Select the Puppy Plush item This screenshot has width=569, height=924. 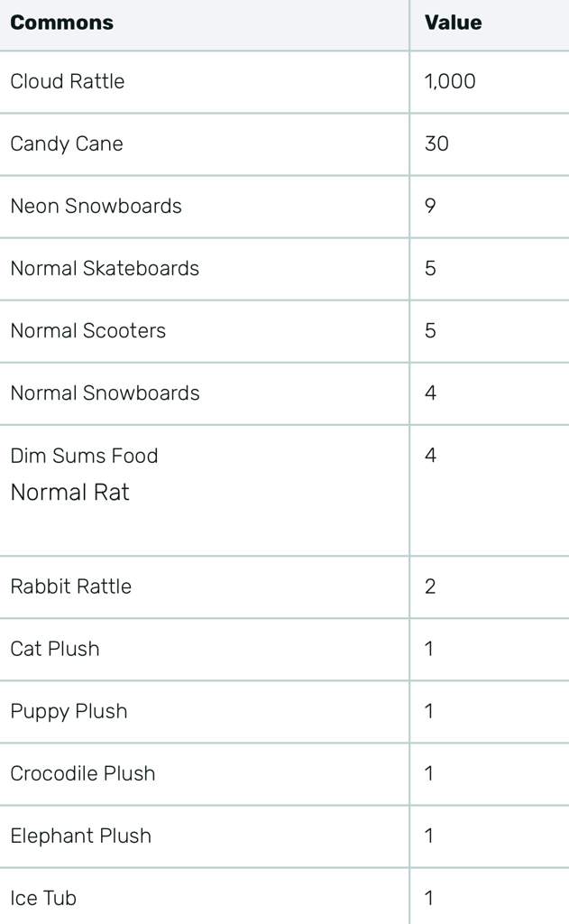[69, 712]
